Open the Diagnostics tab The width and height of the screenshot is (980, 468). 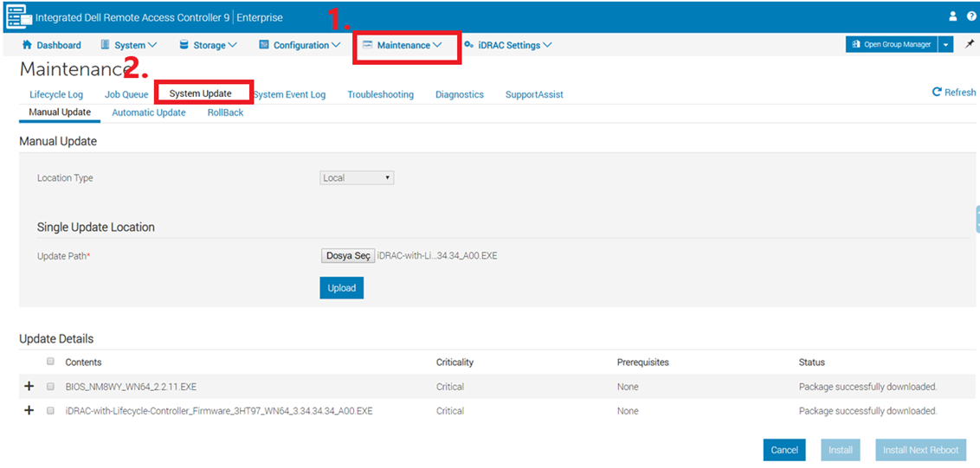(x=460, y=94)
